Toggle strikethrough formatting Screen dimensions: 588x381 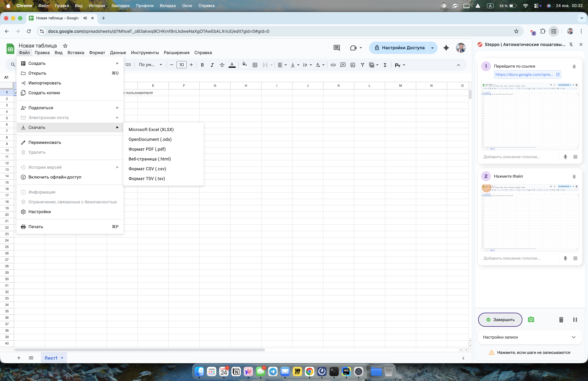(x=222, y=65)
